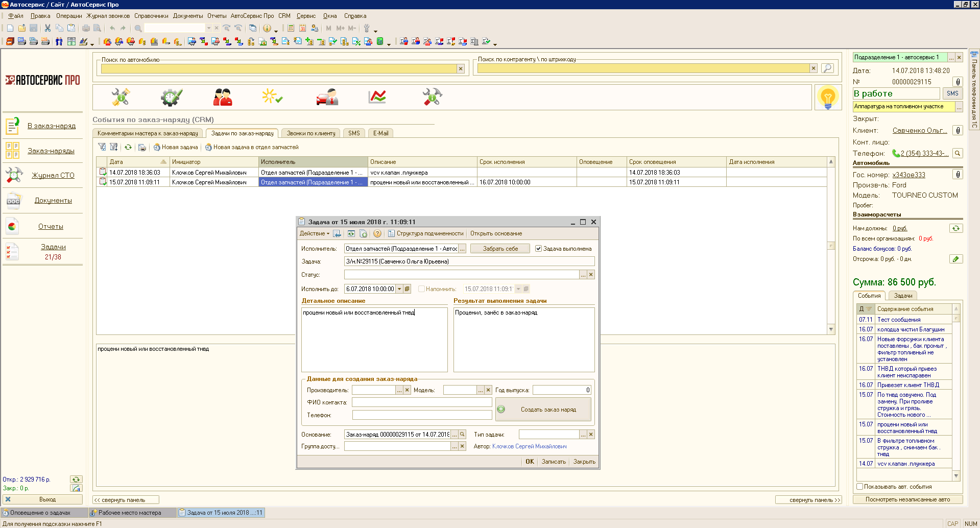Click the green refresh icon beside Нам должны

pos(955,228)
